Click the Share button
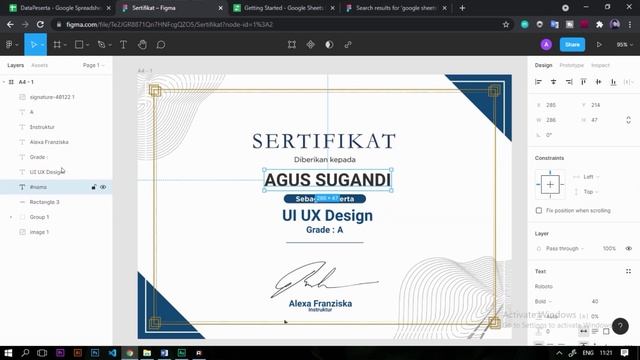Image resolution: width=640 pixels, height=360 pixels. click(572, 44)
